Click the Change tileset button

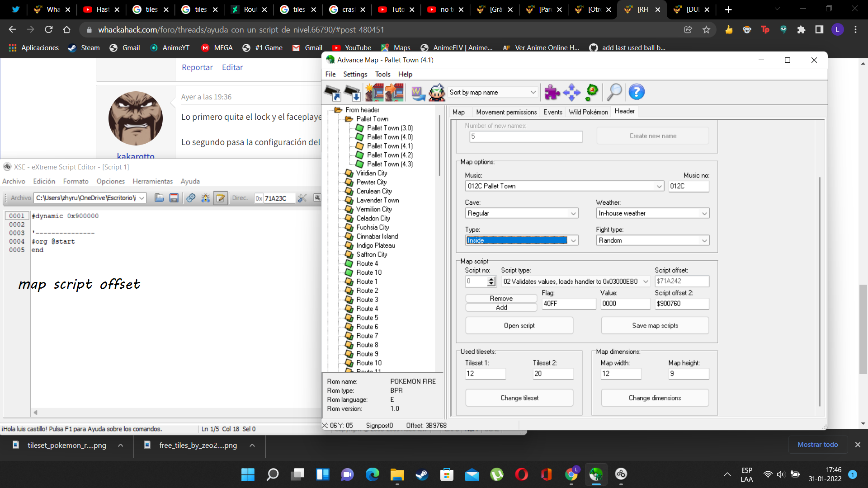tap(519, 398)
